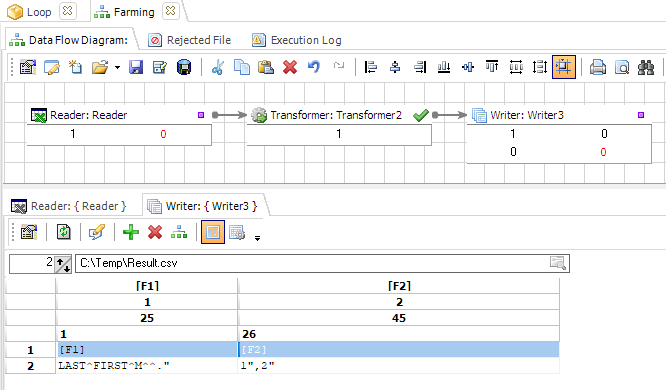666x390 pixels.
Task: Open the table settings gear icon
Action: click(x=237, y=232)
